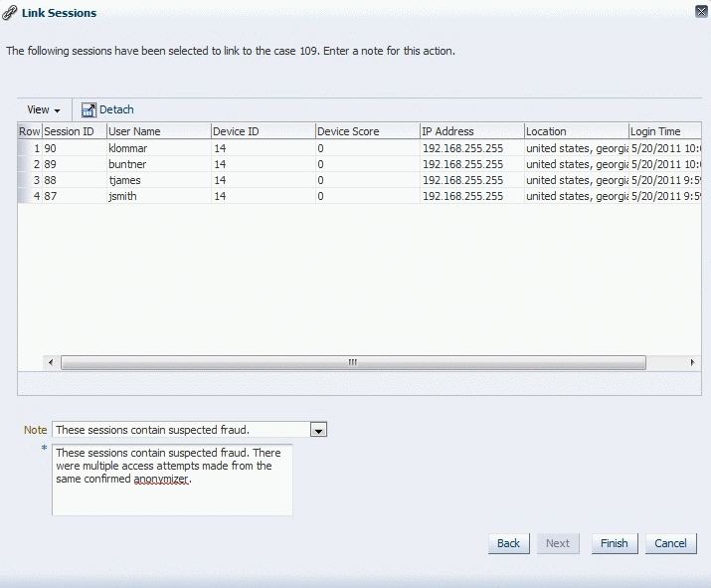This screenshot has height=588, width=711.
Task: Close the Link Sessions dialog
Action: (x=700, y=12)
